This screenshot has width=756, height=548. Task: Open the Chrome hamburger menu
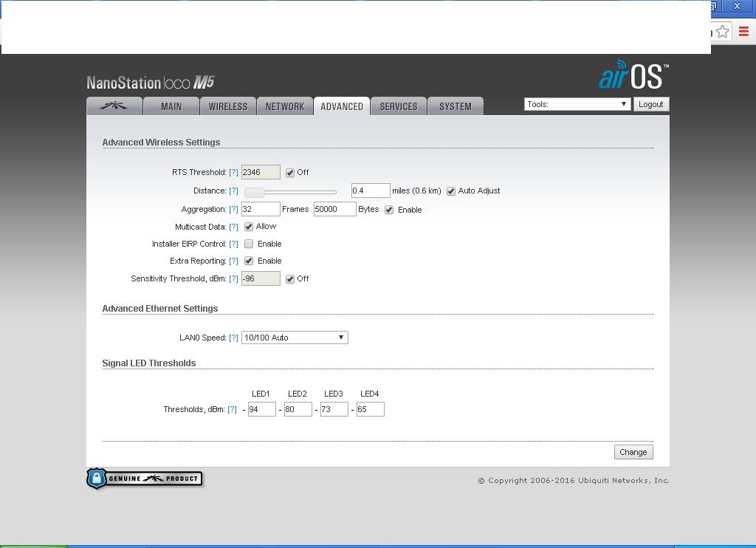pos(743,32)
